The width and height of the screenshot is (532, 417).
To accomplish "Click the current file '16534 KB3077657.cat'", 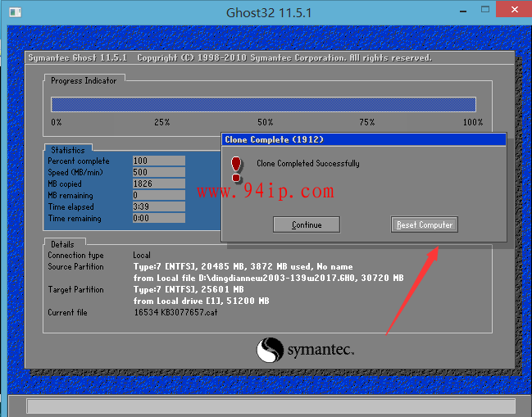I will coord(175,313).
